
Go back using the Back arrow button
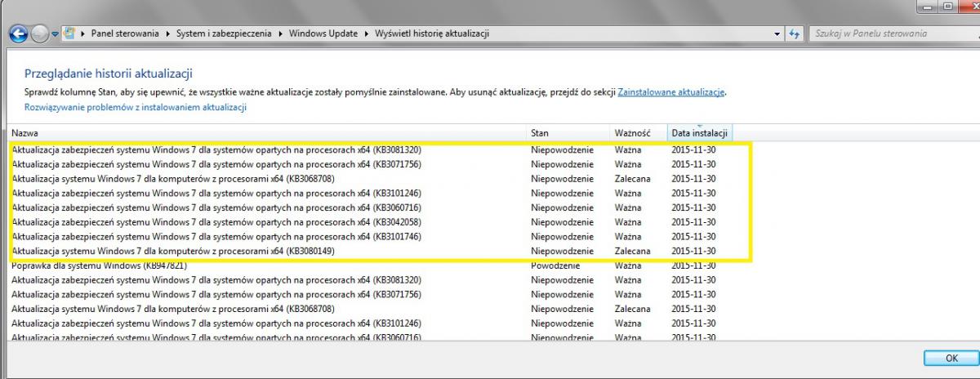tap(20, 33)
